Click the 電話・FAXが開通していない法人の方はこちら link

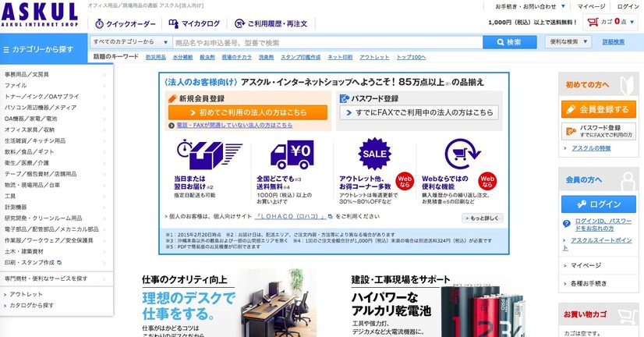(235, 125)
